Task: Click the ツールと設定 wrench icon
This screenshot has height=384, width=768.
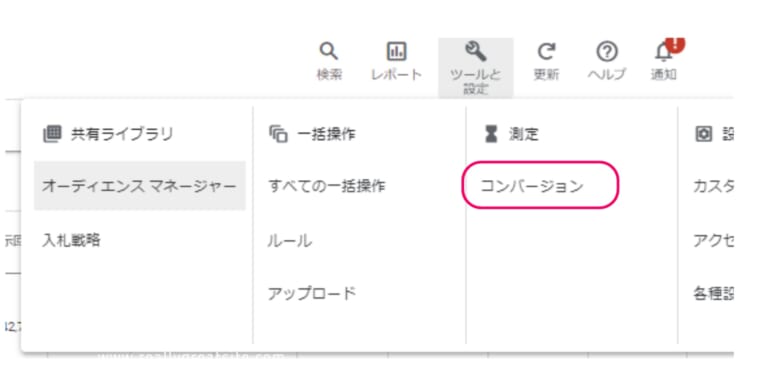Action: (476, 51)
